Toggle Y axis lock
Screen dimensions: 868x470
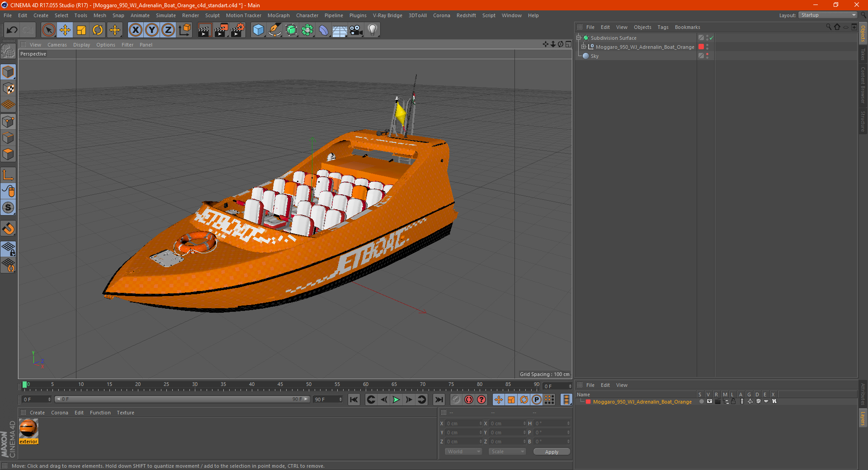(152, 30)
